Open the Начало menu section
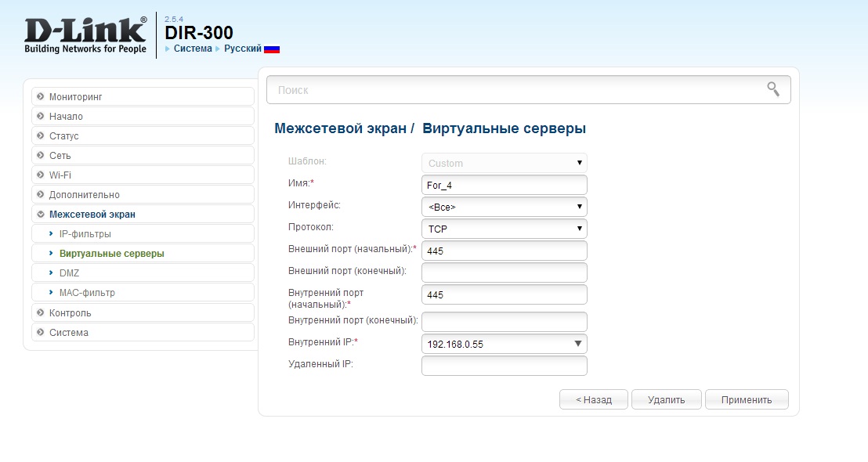The height and width of the screenshot is (462, 868). click(x=143, y=116)
